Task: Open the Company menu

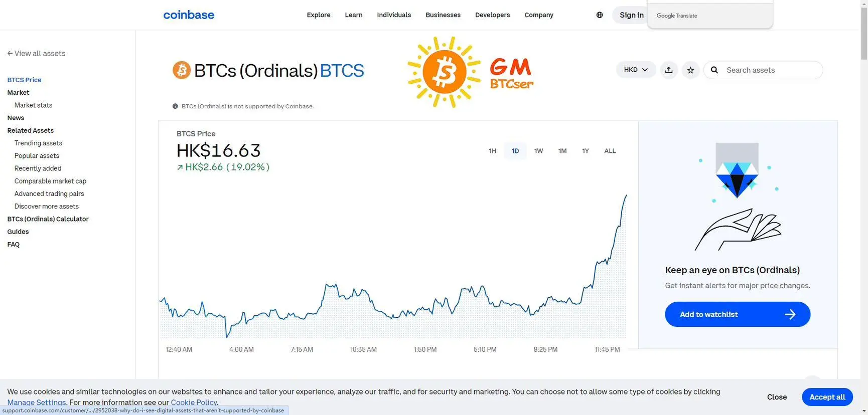Action: pos(539,15)
